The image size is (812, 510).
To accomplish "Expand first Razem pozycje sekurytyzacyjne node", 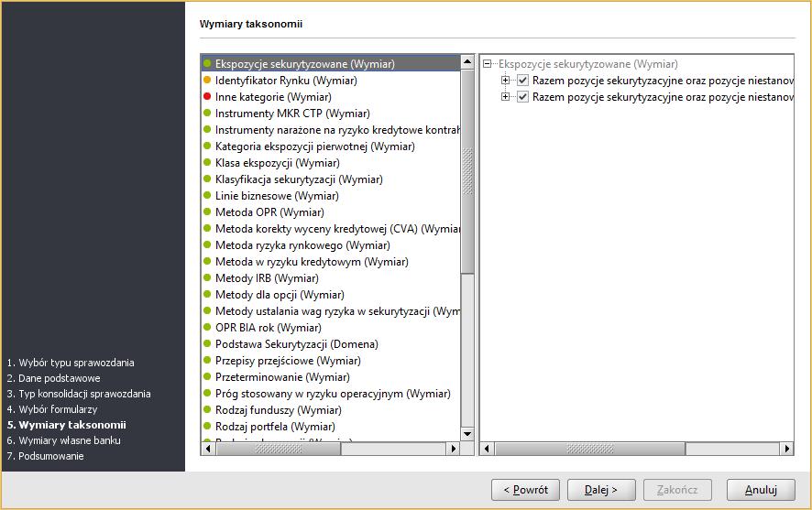I will coord(505,81).
